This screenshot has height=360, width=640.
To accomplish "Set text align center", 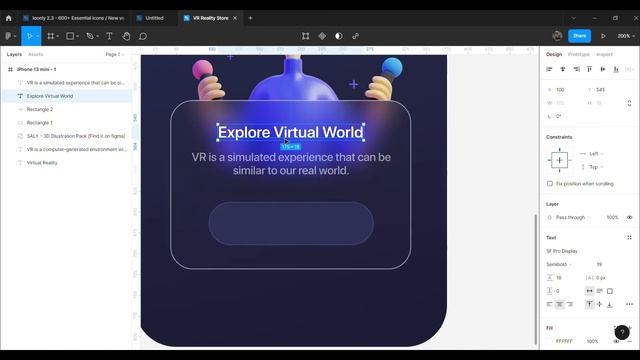I will [560, 304].
